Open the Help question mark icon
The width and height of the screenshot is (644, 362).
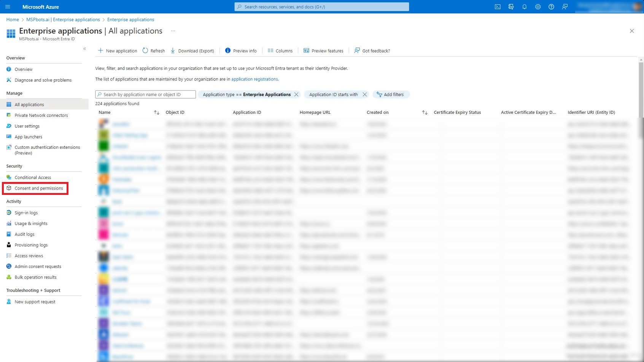pyautogui.click(x=551, y=7)
